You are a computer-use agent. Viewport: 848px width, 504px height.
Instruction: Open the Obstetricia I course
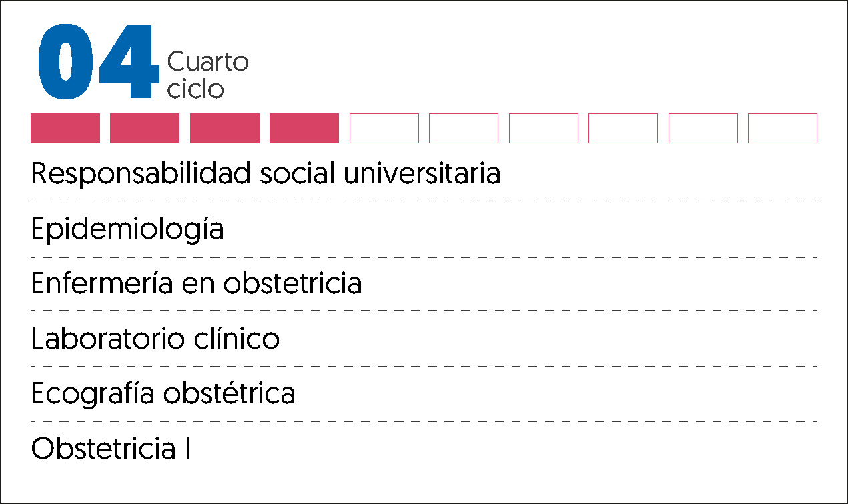point(111,449)
